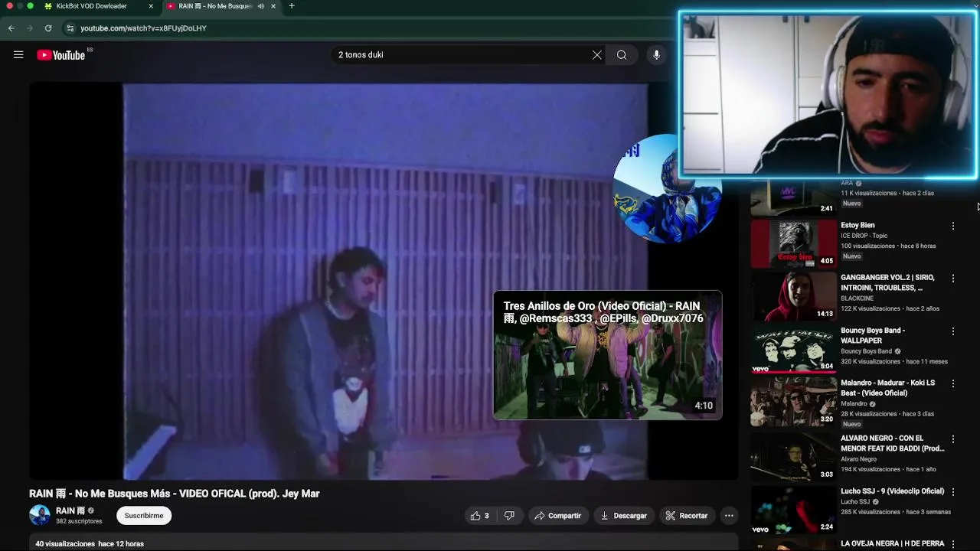Click the magnifier search button
Viewport: 980px width, 551px height.
pyautogui.click(x=622, y=55)
